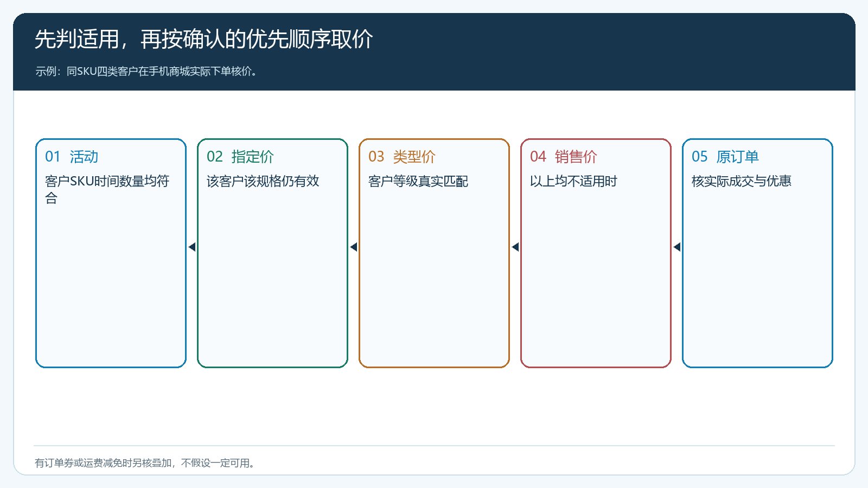Select the 03 类型价 card heading

[402, 157]
